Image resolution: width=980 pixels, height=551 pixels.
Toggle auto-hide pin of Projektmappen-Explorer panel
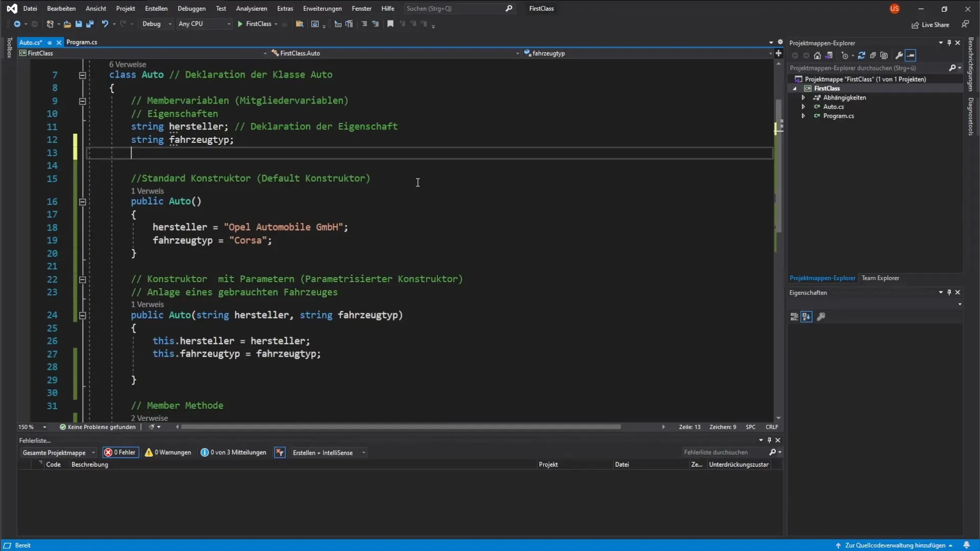point(949,43)
